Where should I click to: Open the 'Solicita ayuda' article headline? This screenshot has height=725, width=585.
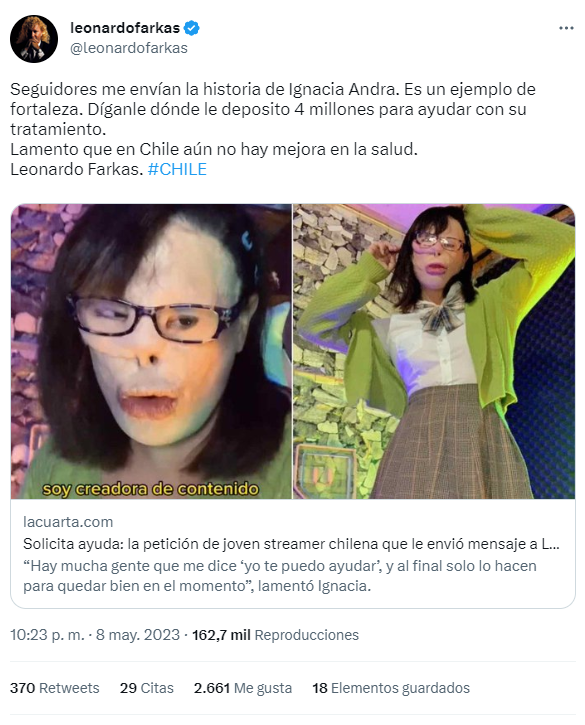click(291, 544)
